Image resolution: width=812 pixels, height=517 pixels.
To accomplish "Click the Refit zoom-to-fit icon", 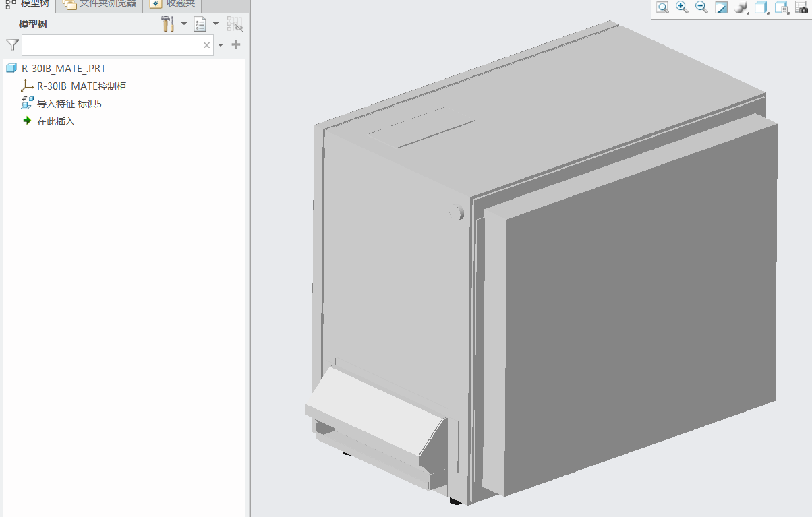I will point(662,7).
